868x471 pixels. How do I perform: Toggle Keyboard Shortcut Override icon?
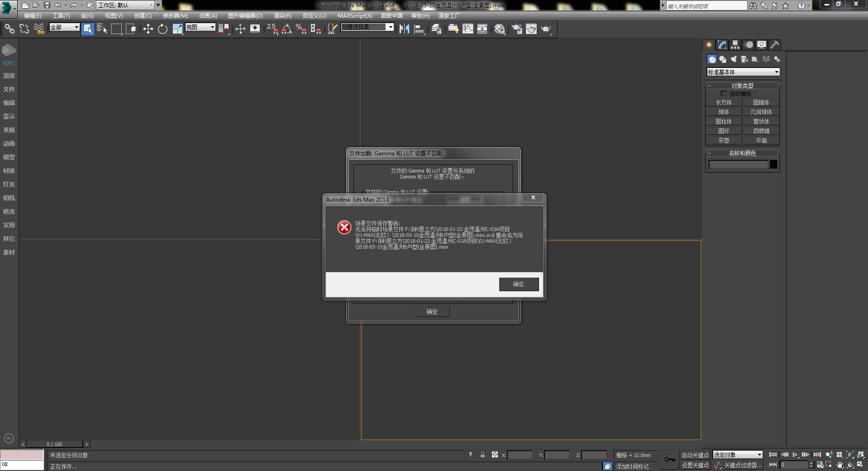[x=255, y=29]
